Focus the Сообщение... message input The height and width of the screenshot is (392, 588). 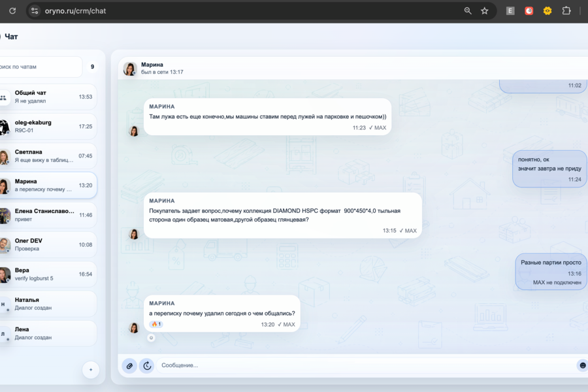[366, 365]
